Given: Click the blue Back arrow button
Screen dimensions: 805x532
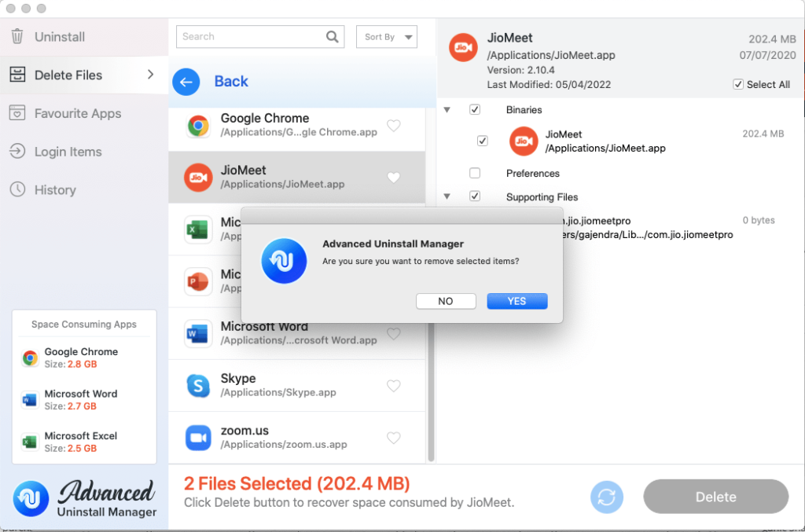Looking at the screenshot, I should [186, 82].
